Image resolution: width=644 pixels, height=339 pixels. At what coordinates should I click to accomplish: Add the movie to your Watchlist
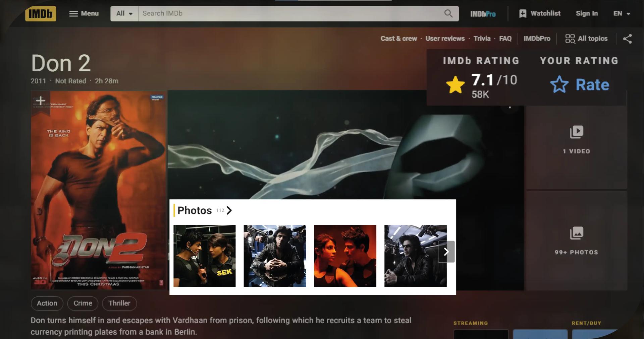(539, 13)
